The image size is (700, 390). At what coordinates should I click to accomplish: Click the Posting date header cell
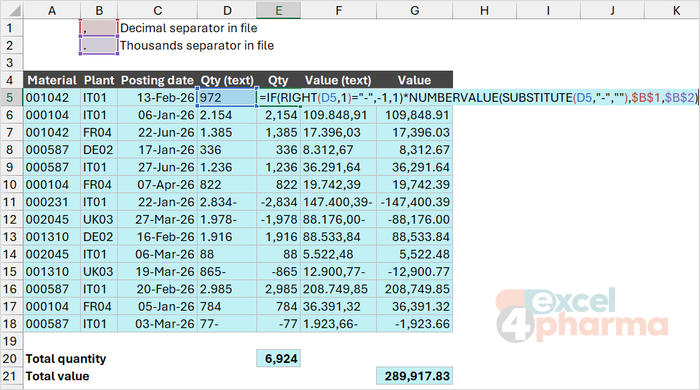(158, 80)
